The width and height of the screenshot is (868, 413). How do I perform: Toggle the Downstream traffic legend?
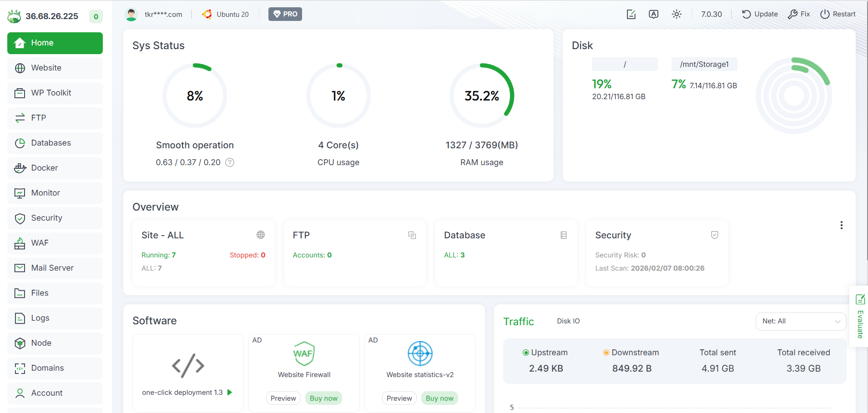click(631, 353)
